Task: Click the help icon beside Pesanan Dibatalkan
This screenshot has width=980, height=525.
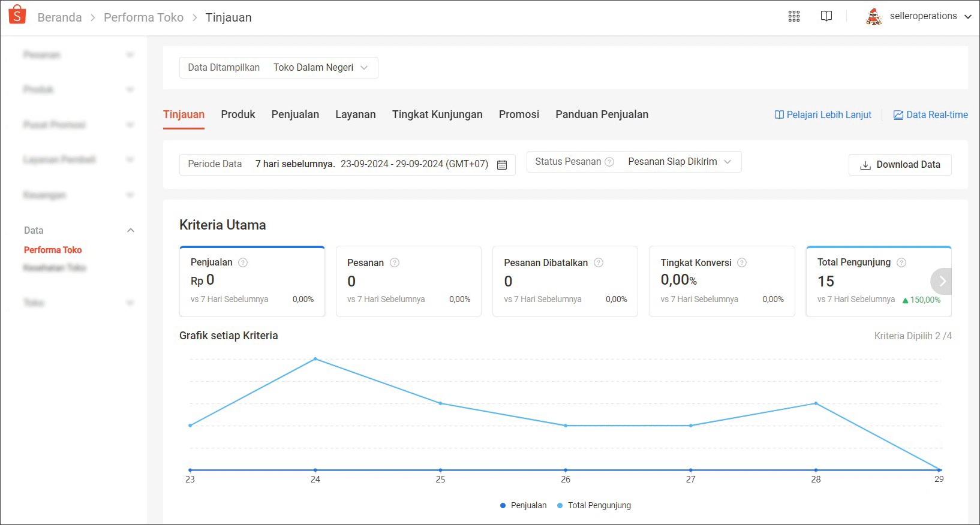Action: [x=599, y=262]
